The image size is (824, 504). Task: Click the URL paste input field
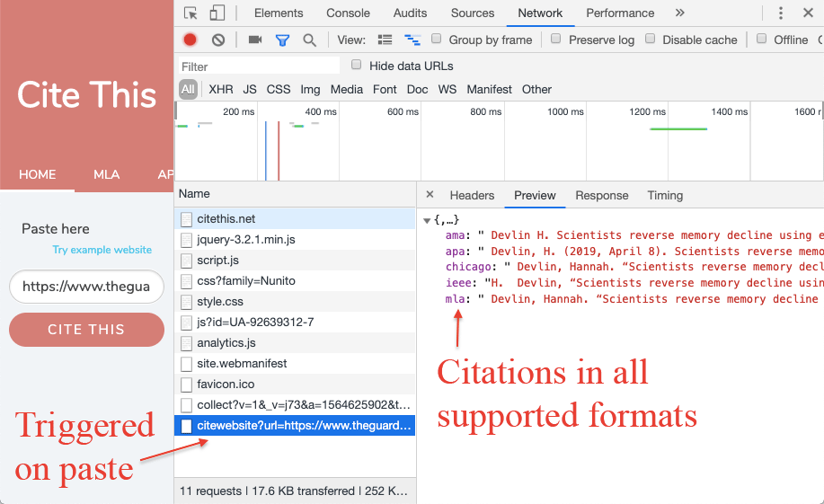[86, 287]
